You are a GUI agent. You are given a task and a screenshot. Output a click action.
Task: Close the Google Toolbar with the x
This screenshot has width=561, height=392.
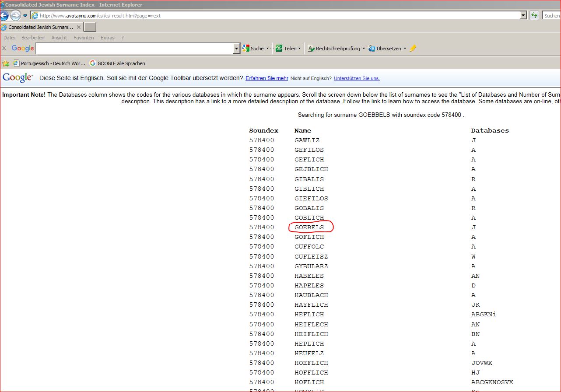coord(4,48)
